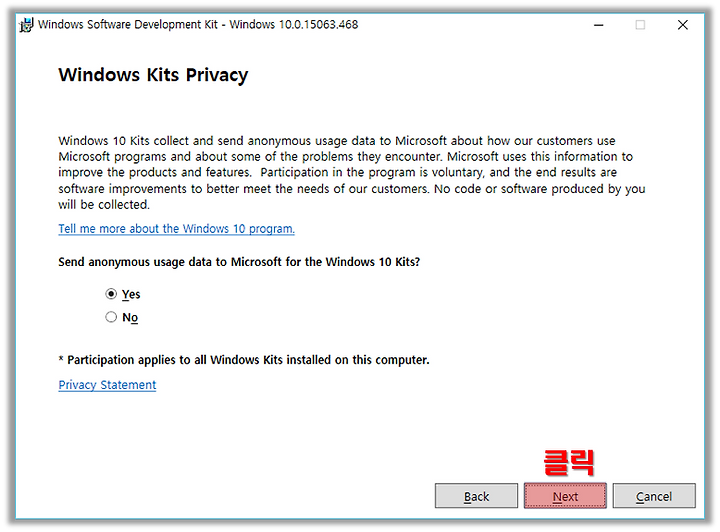
Task: Click the "No" option label text
Action: pyautogui.click(x=130, y=318)
